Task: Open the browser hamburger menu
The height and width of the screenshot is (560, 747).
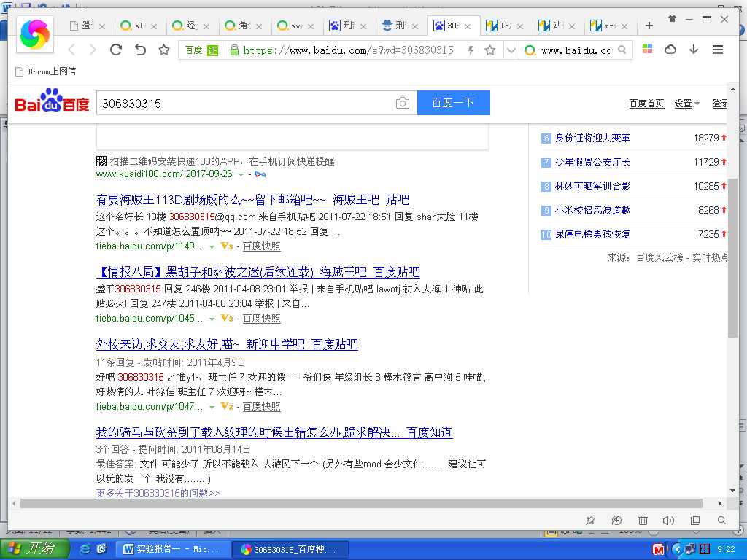Action: pyautogui.click(x=718, y=49)
